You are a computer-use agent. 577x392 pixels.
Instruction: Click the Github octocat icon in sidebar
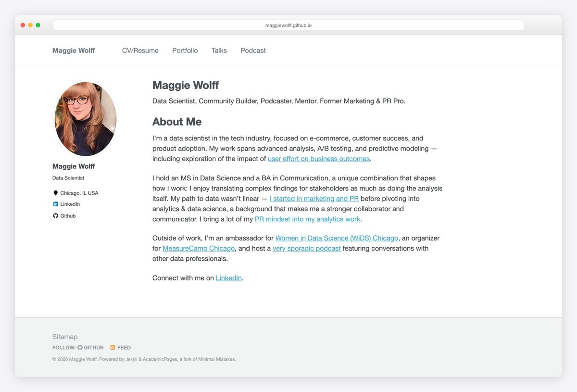pos(55,216)
